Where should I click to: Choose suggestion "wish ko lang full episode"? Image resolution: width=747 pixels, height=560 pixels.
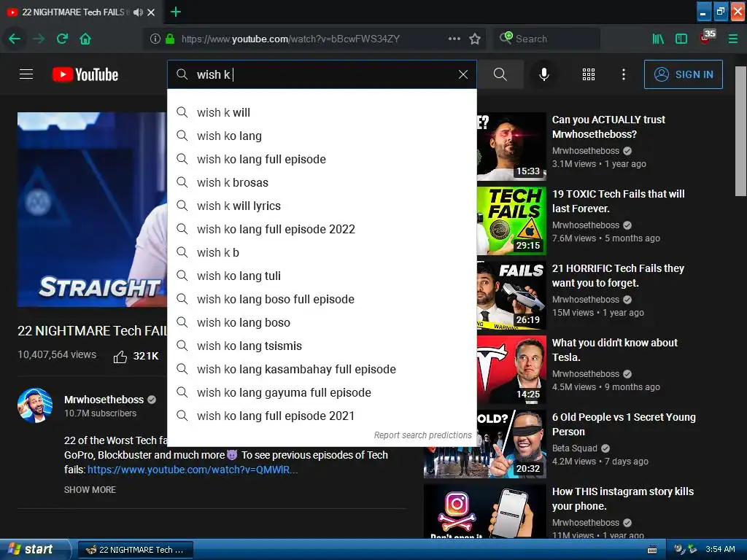(x=322, y=159)
